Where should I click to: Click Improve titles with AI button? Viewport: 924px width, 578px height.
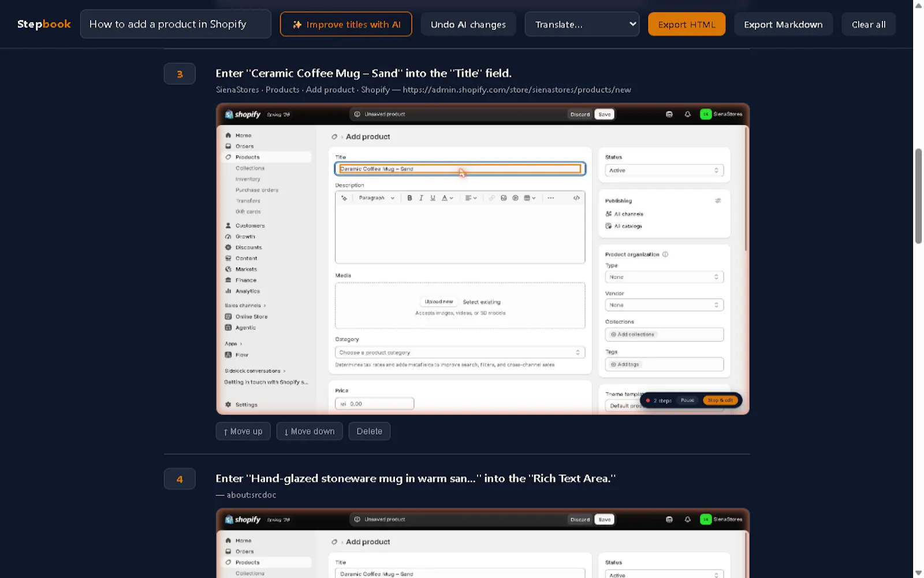coord(346,24)
